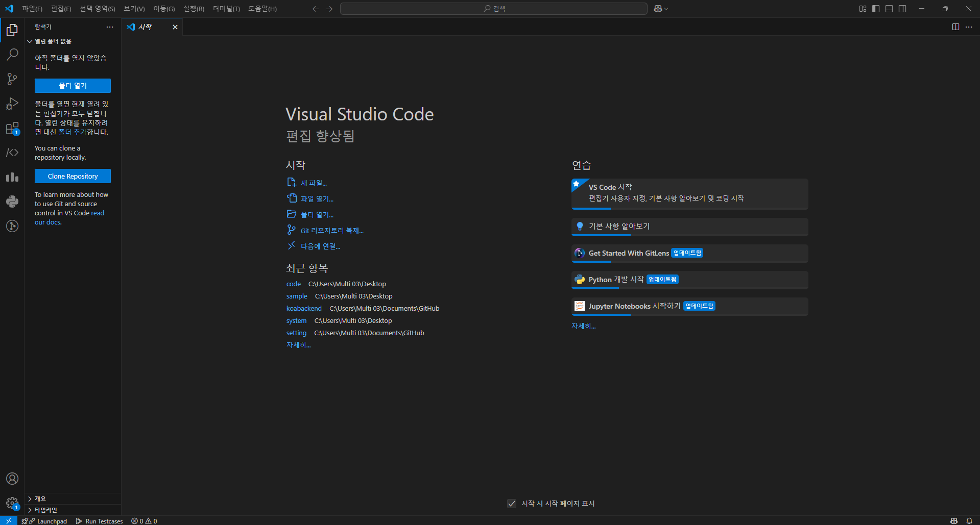Open the Source Control view
This screenshot has height=525, width=980.
tap(12, 79)
